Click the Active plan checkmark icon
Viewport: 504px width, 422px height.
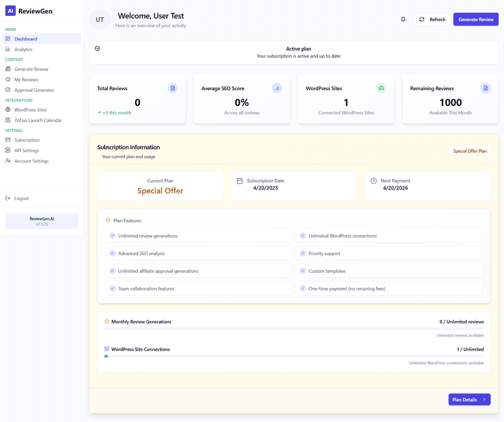click(97, 49)
